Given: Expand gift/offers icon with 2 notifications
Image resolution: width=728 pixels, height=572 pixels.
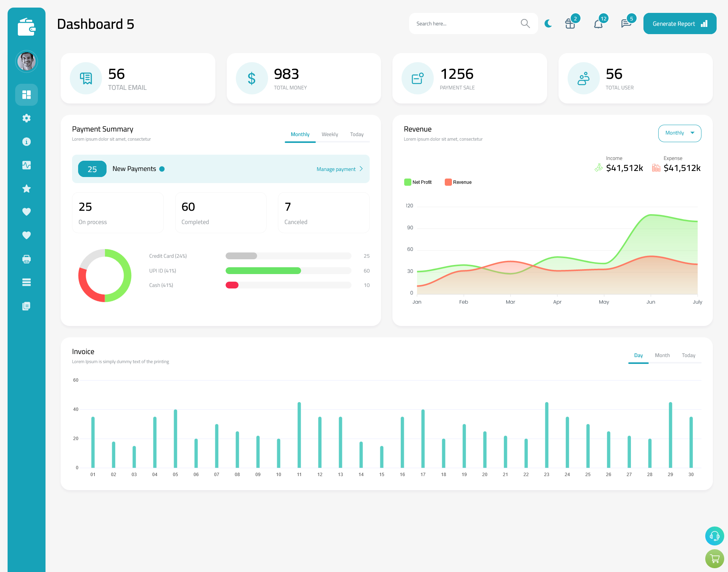Looking at the screenshot, I should (570, 24).
